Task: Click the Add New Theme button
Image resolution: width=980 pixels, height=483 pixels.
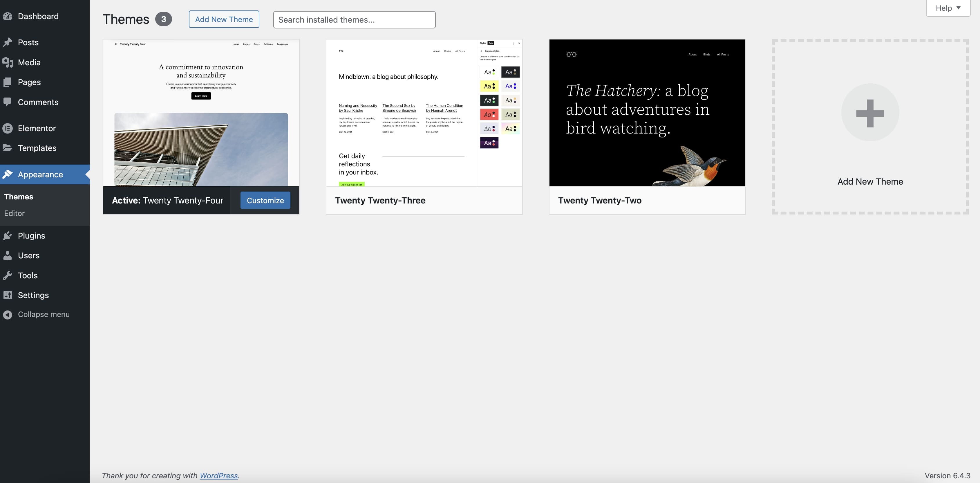Action: (224, 19)
